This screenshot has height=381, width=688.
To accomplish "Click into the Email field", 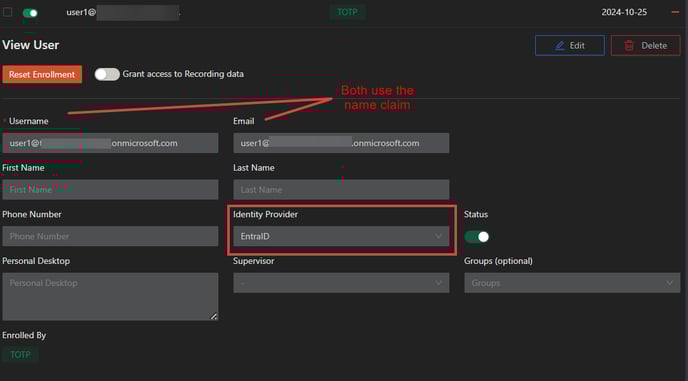I will (x=341, y=143).
